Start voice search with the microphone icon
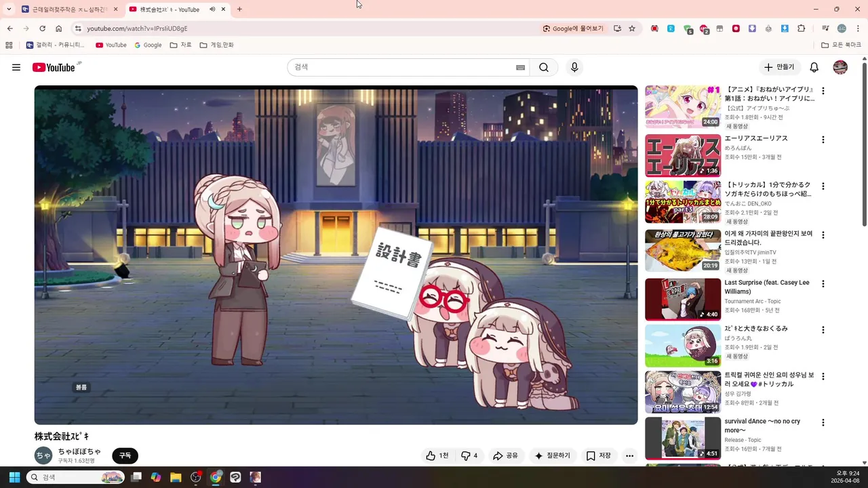Viewport: 868px width, 488px height. click(574, 67)
